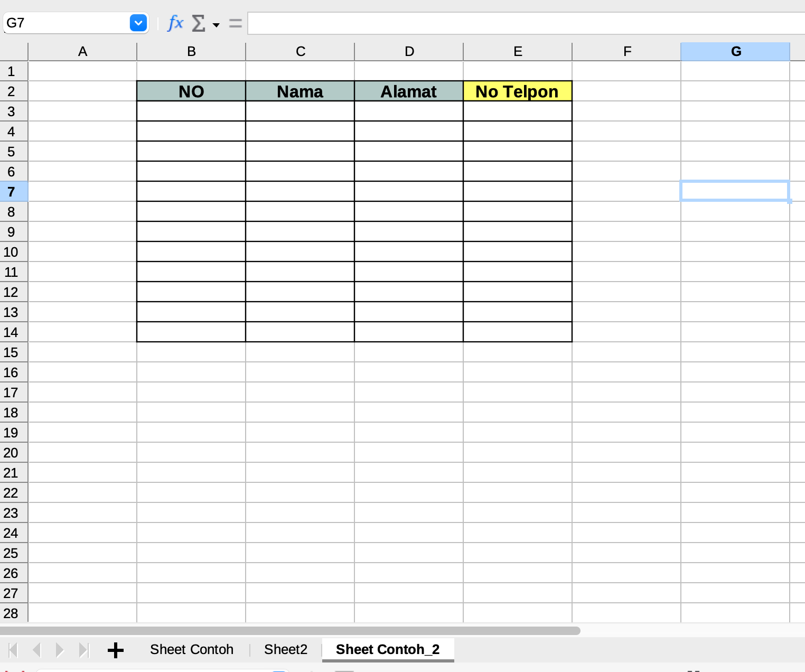
Task: Select the yellow No Telpon cell
Action: click(518, 91)
